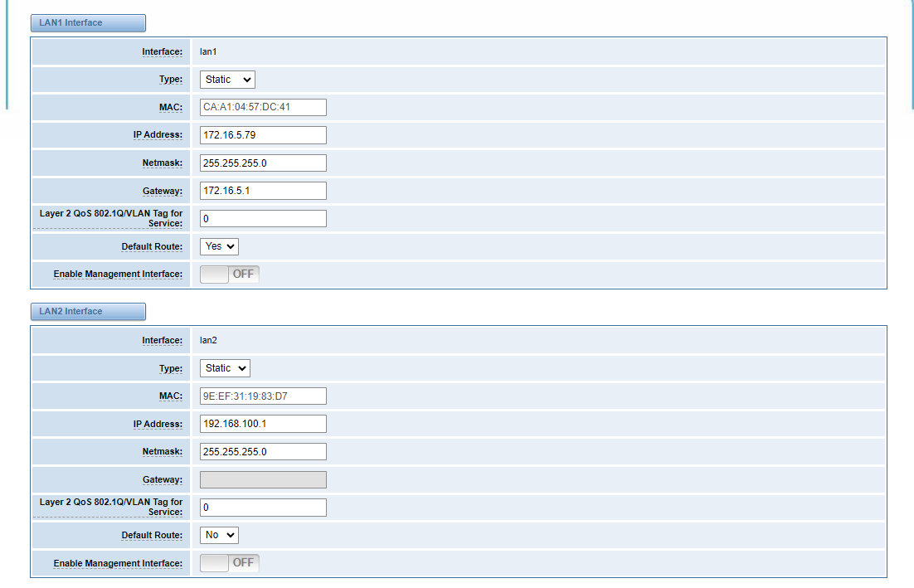Click the LAN1 Netmask field
914x588 pixels.
[x=263, y=163]
